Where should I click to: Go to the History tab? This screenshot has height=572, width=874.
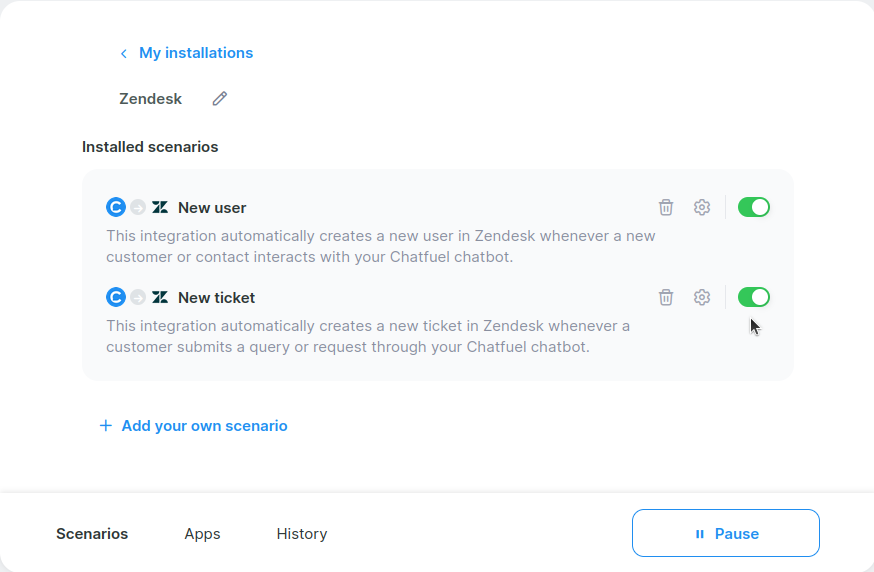pos(302,534)
